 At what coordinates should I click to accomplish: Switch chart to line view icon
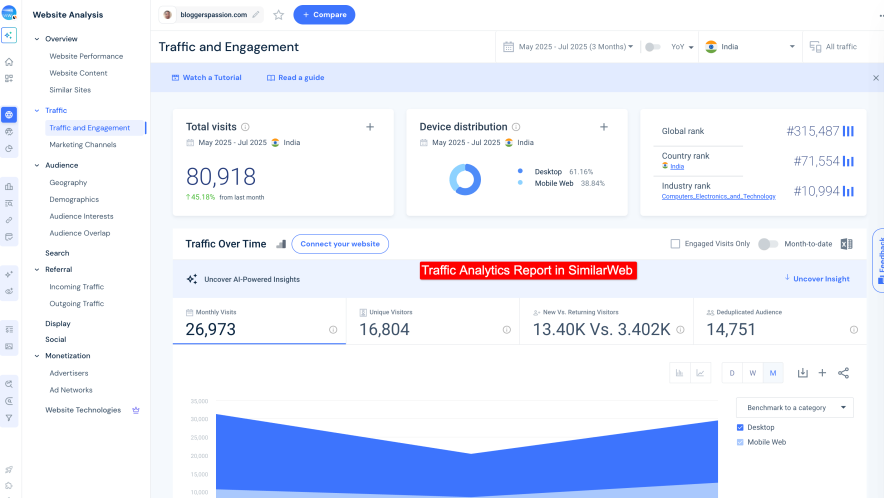[x=700, y=373]
